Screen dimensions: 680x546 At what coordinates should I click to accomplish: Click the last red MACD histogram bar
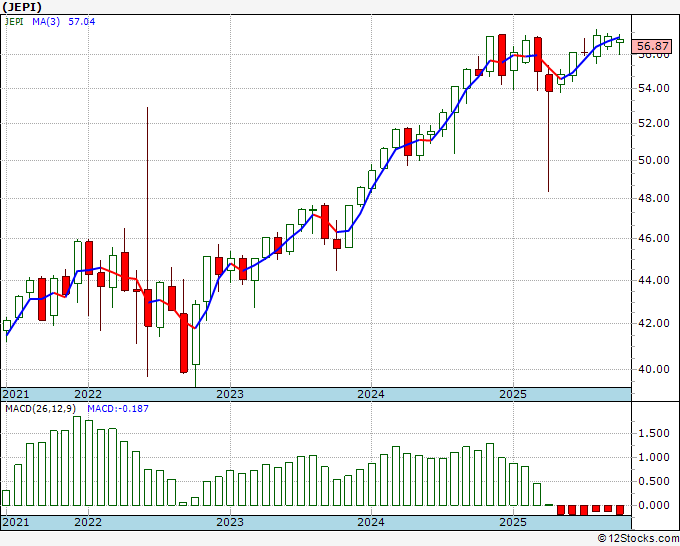coord(620,510)
